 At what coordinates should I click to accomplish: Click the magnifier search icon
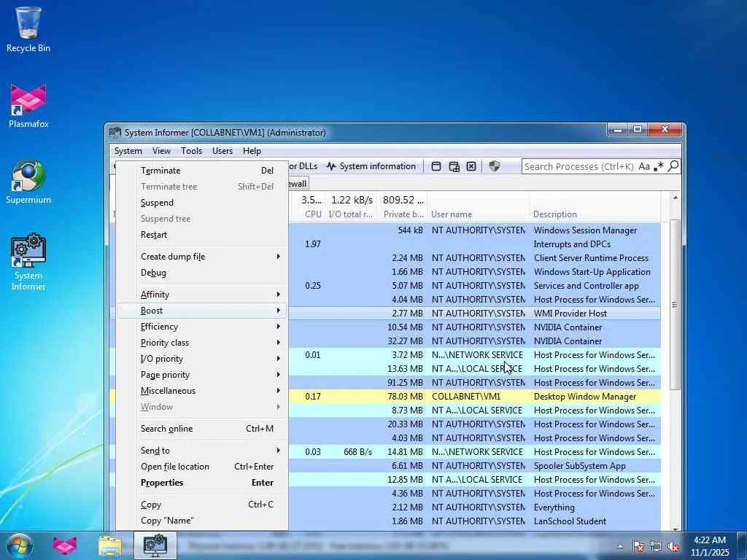[673, 166]
